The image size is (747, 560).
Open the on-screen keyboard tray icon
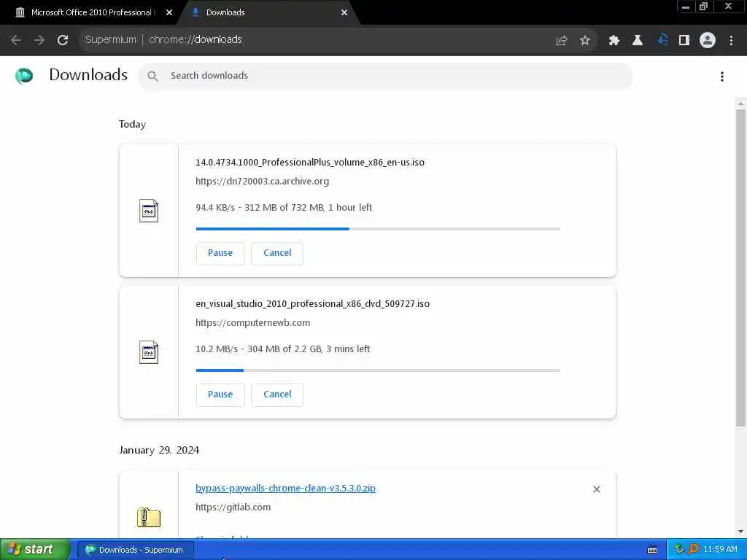[x=652, y=550]
